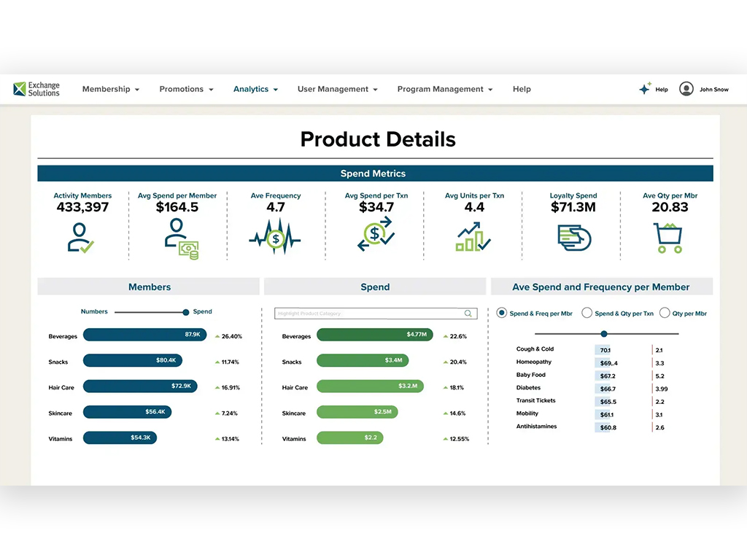Expand the Promotions dropdown menu

(x=186, y=89)
